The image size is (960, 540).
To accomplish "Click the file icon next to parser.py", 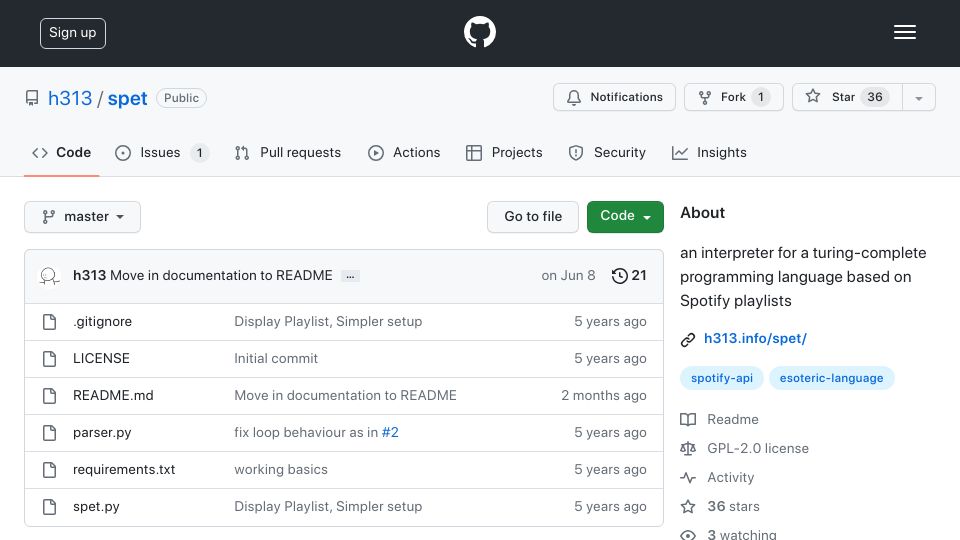I will 50,433.
